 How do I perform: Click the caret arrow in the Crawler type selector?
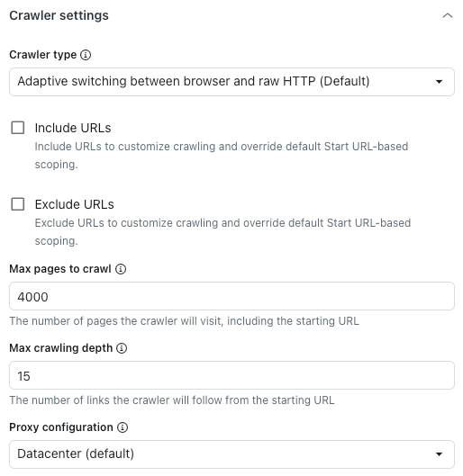point(439,82)
